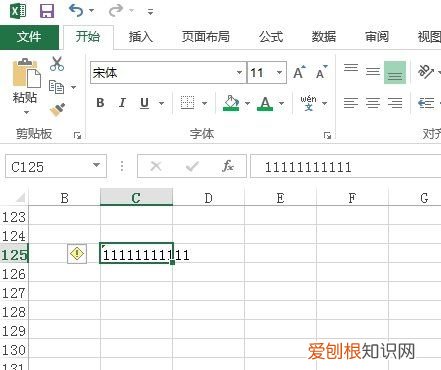This screenshot has height=370, width=441.
Task: Open the 字体 dialog launcher
Action: click(x=327, y=135)
